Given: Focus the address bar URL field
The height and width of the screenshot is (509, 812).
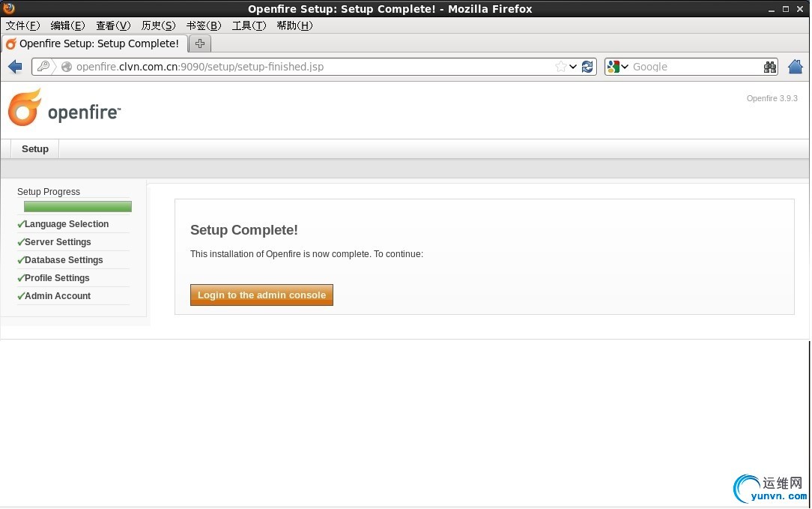Looking at the screenshot, I should pyautogui.click(x=313, y=67).
